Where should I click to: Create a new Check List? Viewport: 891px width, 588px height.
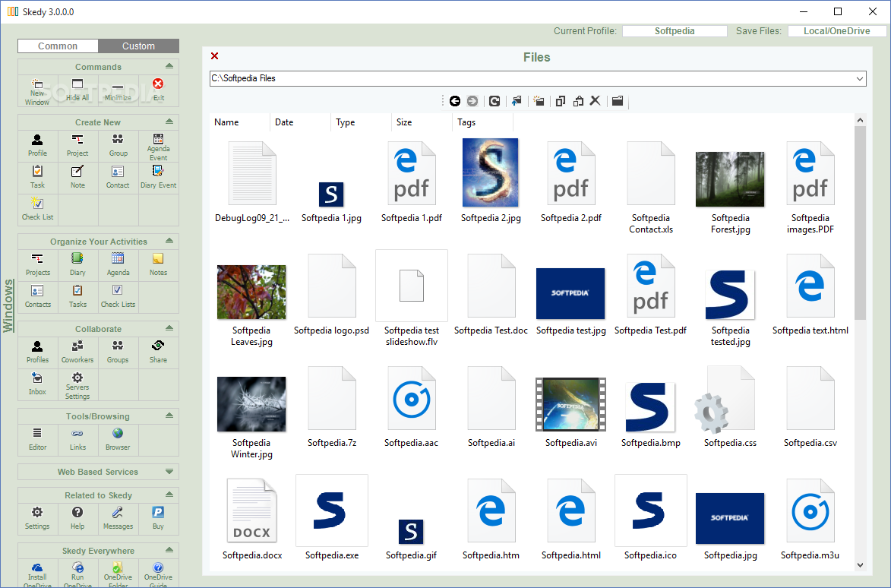37,210
